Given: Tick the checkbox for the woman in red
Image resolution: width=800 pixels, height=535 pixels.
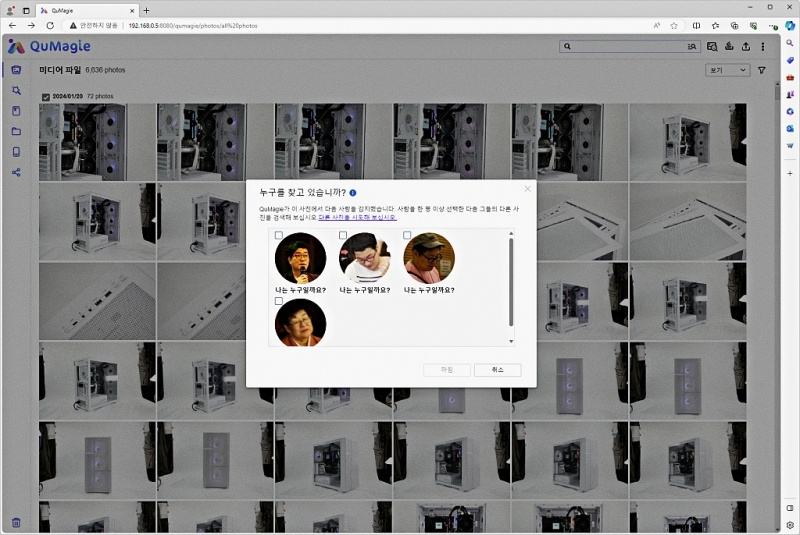Looking at the screenshot, I should click(x=279, y=301).
